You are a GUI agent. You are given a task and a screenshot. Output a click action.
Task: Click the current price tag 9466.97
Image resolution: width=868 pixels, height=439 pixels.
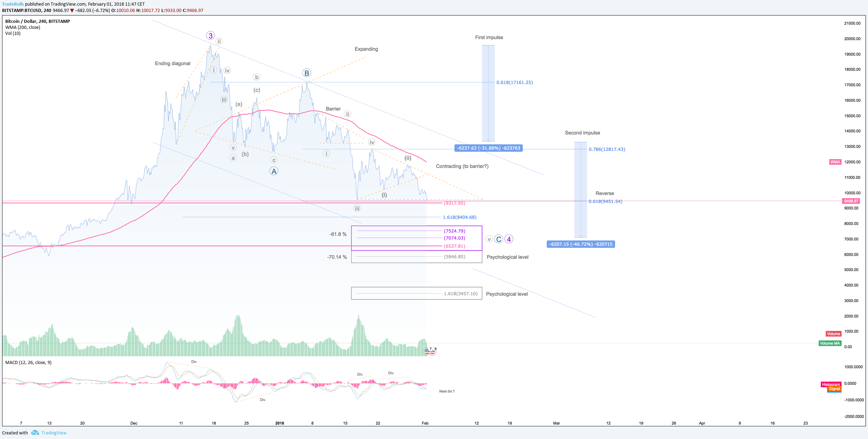pos(851,201)
